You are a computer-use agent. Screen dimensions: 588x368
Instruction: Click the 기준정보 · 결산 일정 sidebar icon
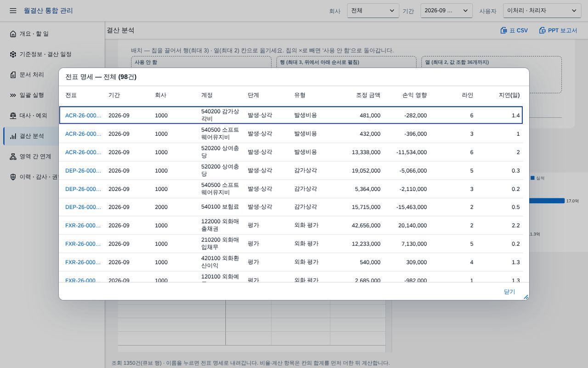tap(13, 54)
